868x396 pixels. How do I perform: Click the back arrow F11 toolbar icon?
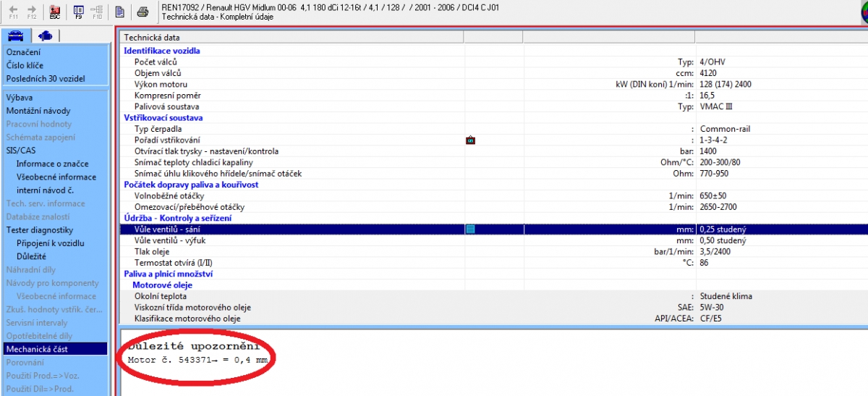pos(12,11)
